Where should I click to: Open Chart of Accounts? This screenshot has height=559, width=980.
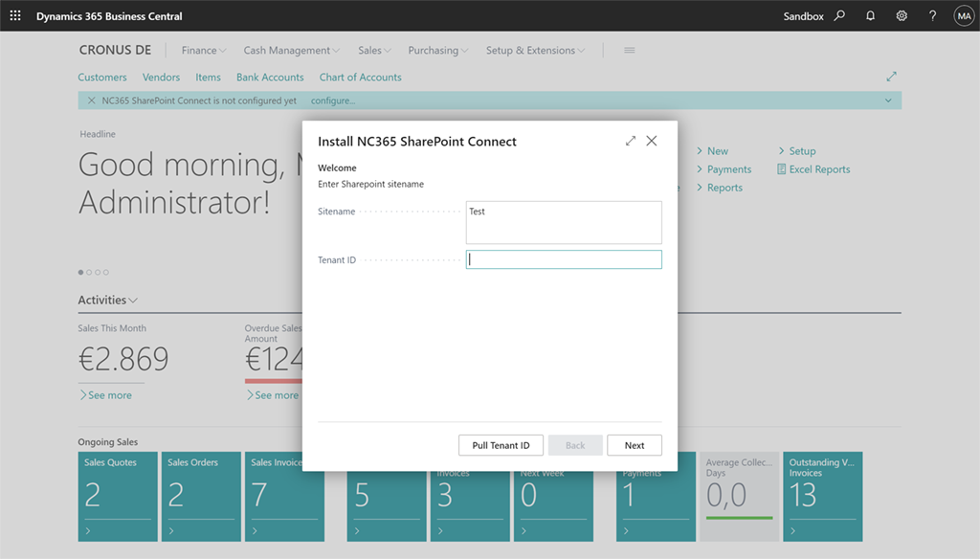click(x=361, y=77)
